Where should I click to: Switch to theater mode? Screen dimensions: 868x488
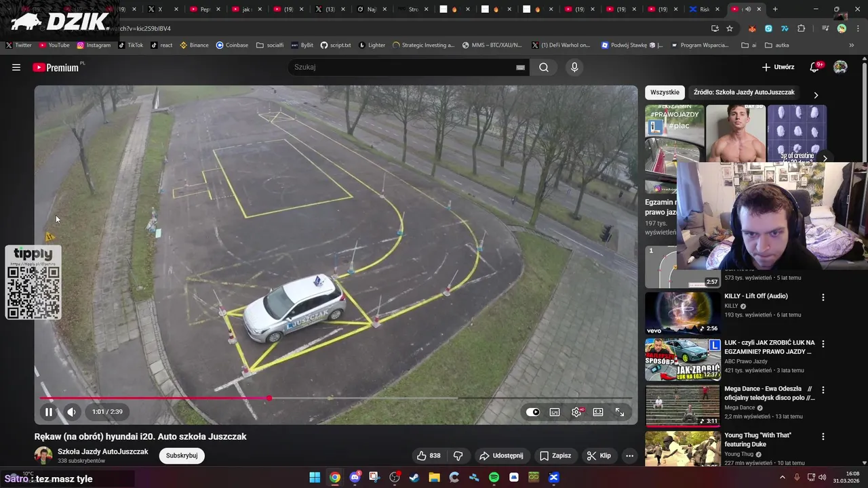click(x=598, y=411)
